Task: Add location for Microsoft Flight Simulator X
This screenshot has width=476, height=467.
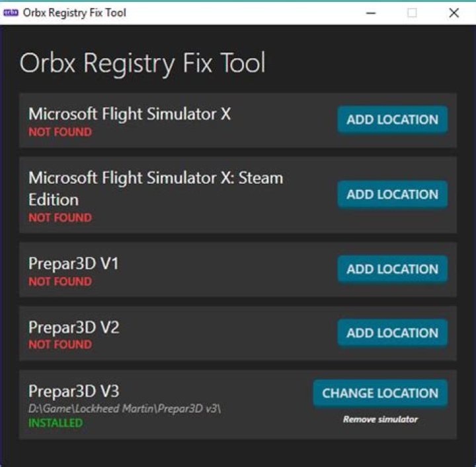Action: coord(392,120)
